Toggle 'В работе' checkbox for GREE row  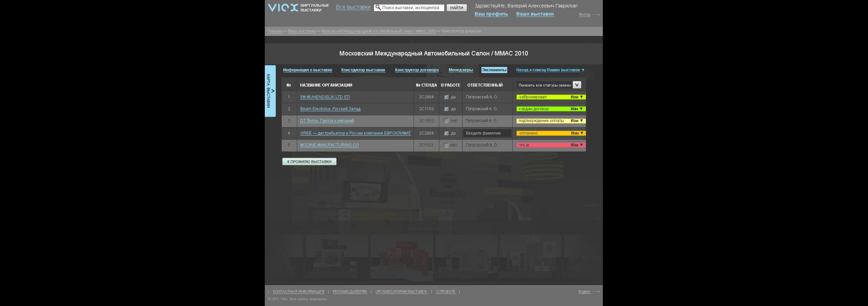(x=446, y=133)
